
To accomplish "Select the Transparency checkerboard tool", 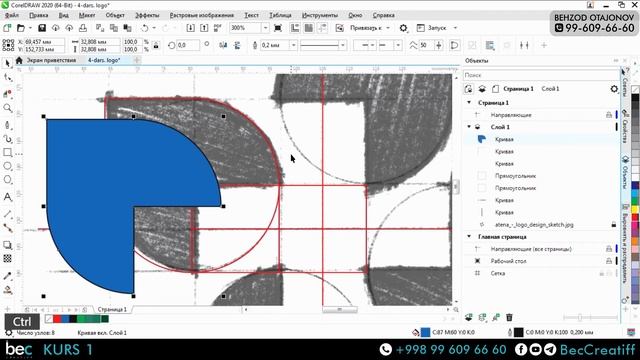I will click(7, 259).
